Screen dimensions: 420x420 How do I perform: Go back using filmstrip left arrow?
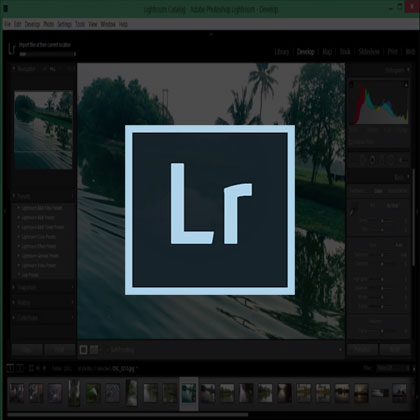[38, 368]
